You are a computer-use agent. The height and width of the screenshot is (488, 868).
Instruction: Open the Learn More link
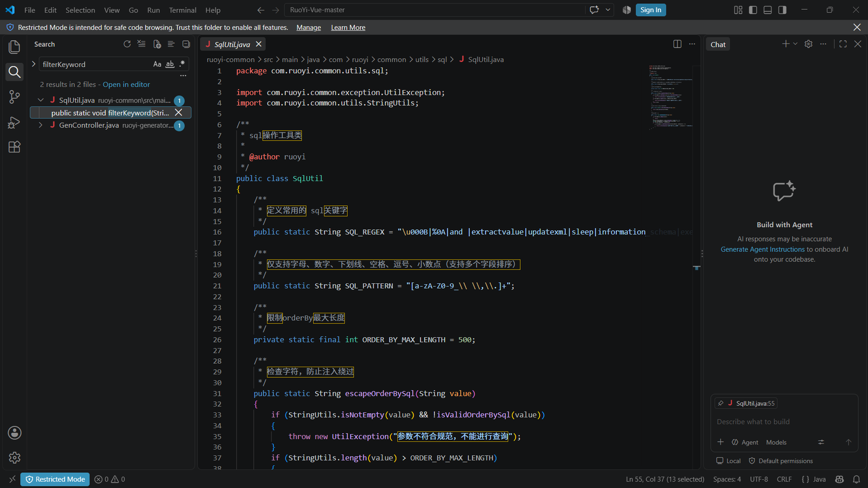[348, 28]
